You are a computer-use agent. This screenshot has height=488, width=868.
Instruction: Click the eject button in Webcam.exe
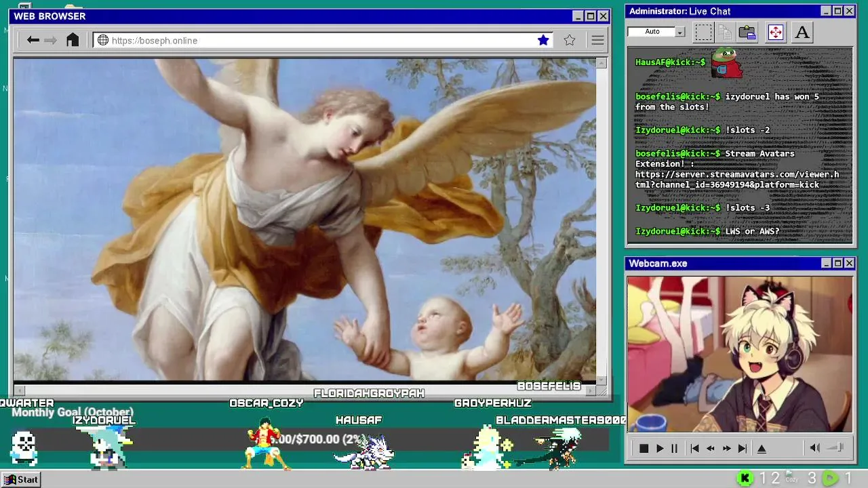[x=762, y=448]
